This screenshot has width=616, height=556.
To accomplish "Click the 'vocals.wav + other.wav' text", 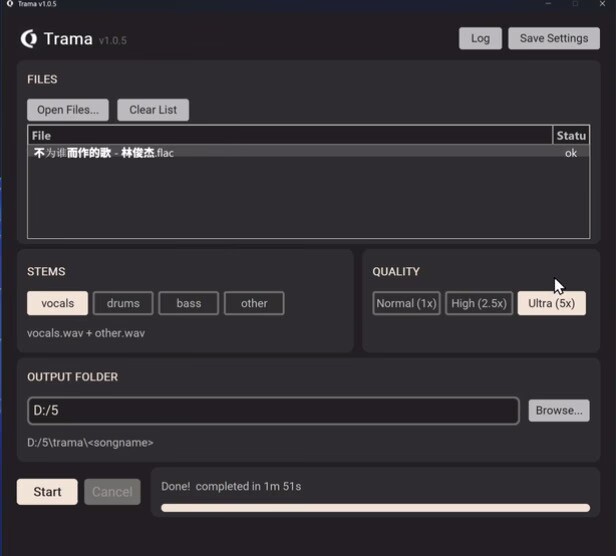I will 86,333.
